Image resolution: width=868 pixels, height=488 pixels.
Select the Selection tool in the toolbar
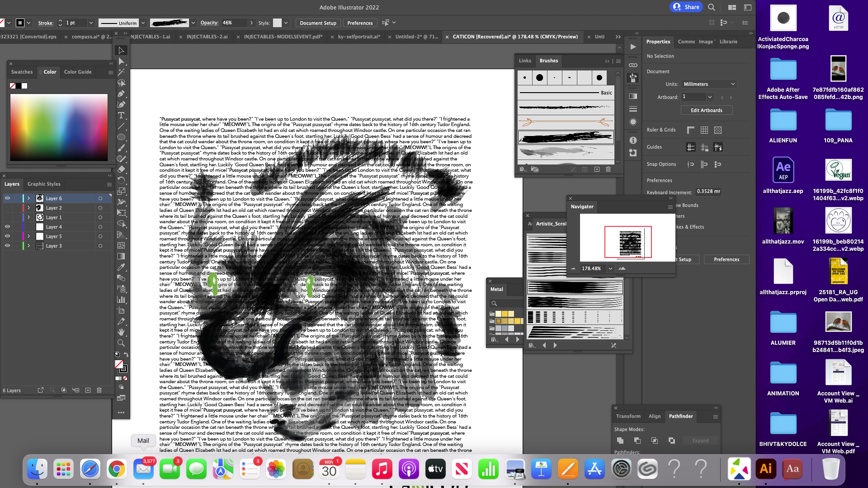pyautogui.click(x=121, y=50)
